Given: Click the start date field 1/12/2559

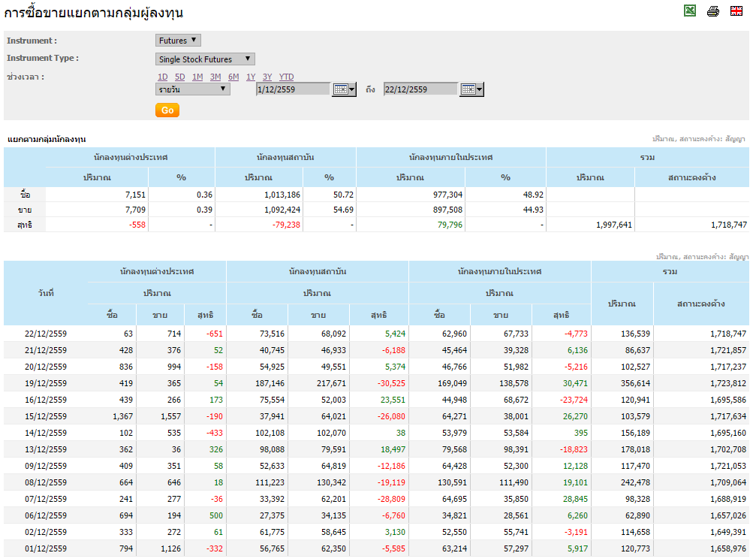Looking at the screenshot, I should [293, 89].
